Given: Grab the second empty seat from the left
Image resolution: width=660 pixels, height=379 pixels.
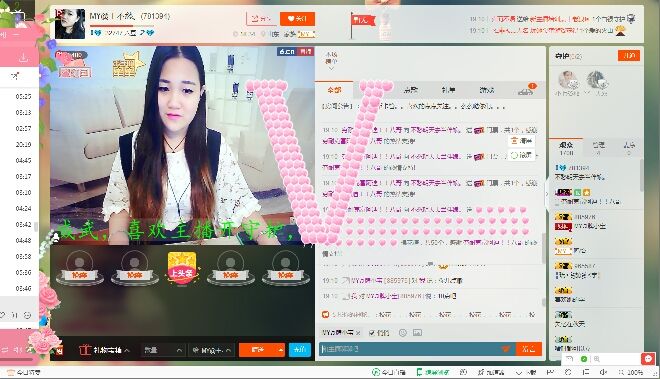Looking at the screenshot, I should pyautogui.click(x=134, y=268).
